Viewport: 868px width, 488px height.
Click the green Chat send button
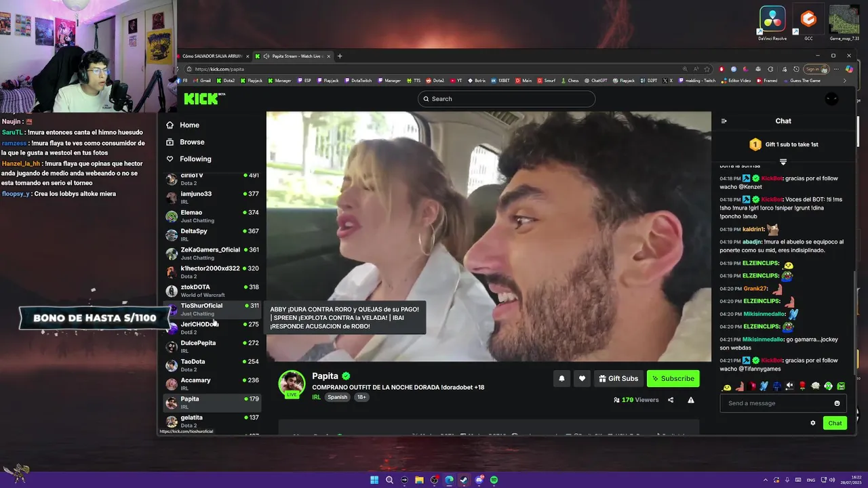(x=835, y=423)
